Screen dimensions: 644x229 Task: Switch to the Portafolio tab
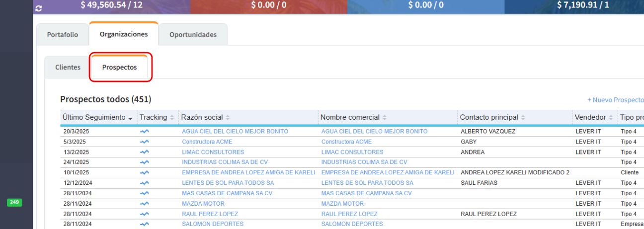click(x=63, y=35)
